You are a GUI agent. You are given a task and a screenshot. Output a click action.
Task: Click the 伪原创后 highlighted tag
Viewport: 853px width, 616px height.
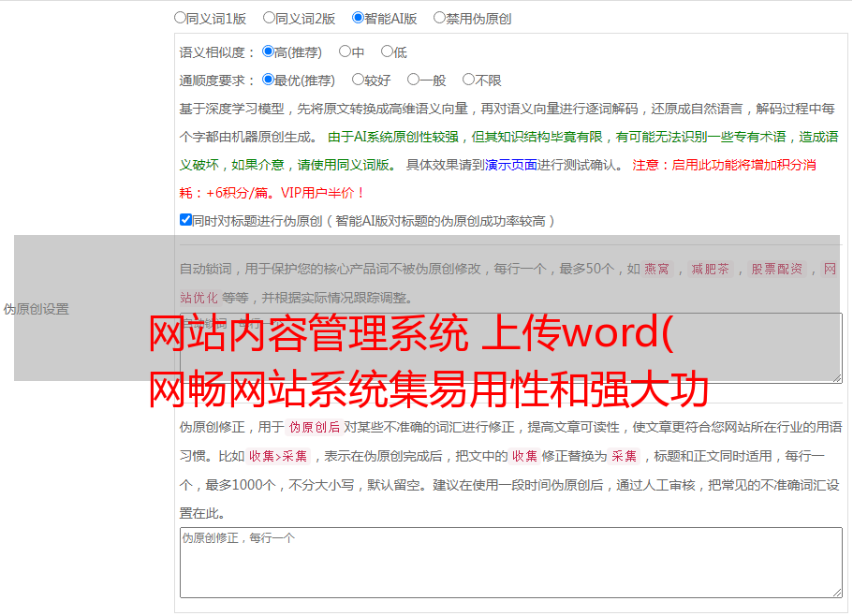coord(315,427)
